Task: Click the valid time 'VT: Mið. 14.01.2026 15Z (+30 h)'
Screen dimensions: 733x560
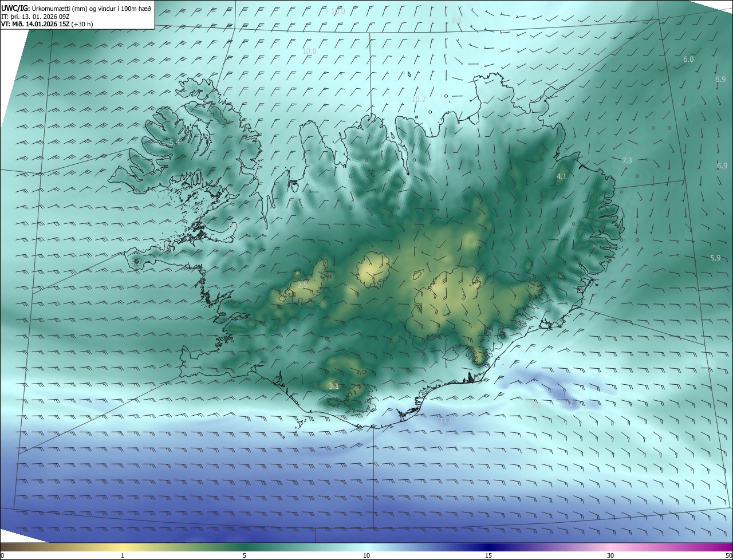Action: coord(47,25)
